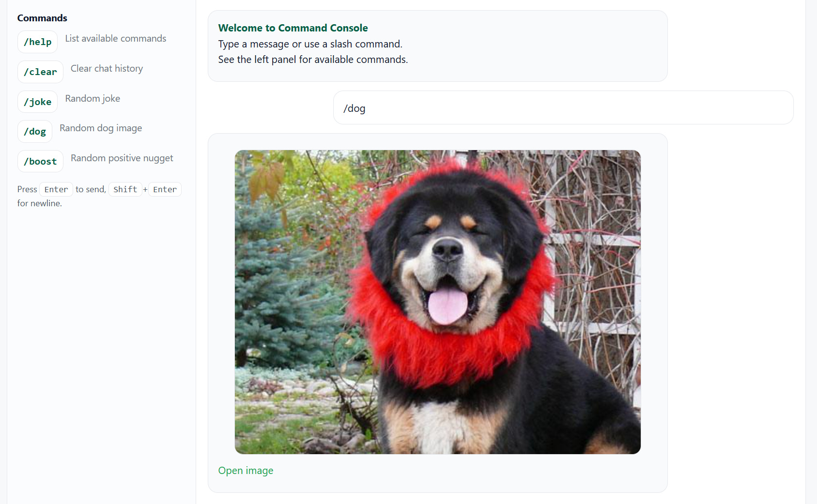Click the Welcome to Command Console heading

click(293, 28)
